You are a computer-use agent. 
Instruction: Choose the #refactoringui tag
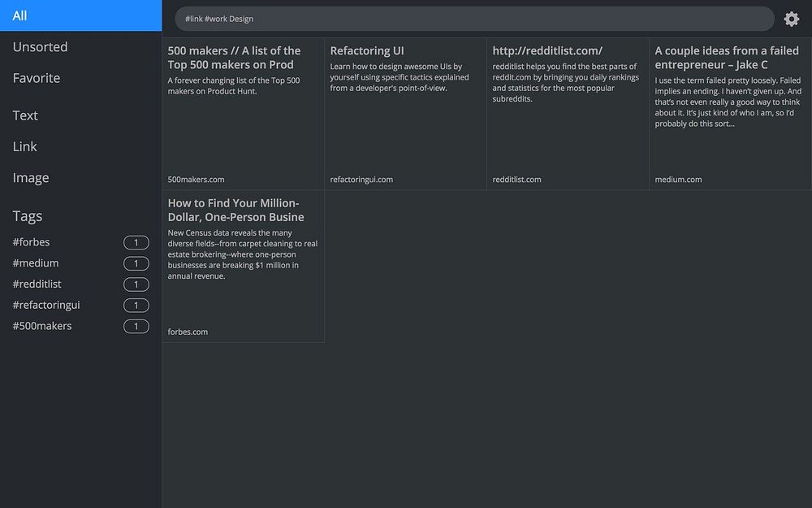click(46, 305)
